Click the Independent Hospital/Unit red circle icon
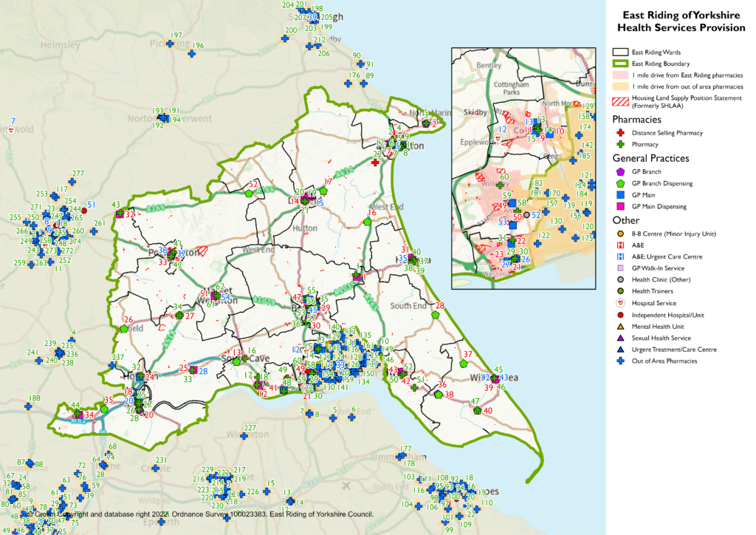 (621, 315)
